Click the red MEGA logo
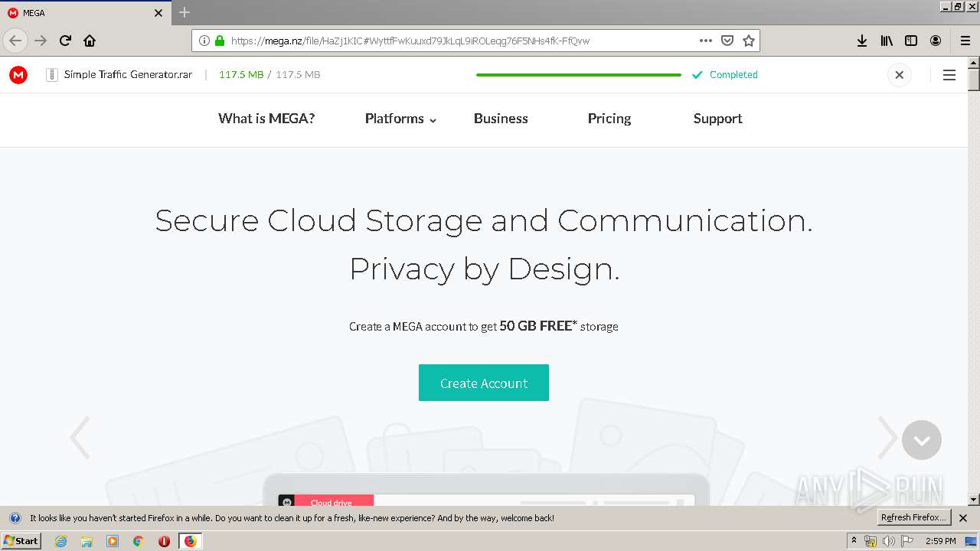The width and height of the screenshot is (980, 551). point(18,74)
